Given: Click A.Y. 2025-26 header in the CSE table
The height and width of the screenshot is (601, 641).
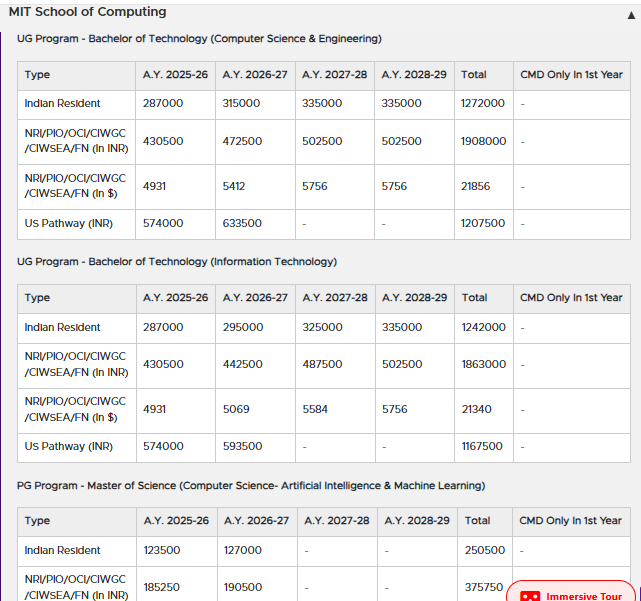Looking at the screenshot, I should pos(175,75).
